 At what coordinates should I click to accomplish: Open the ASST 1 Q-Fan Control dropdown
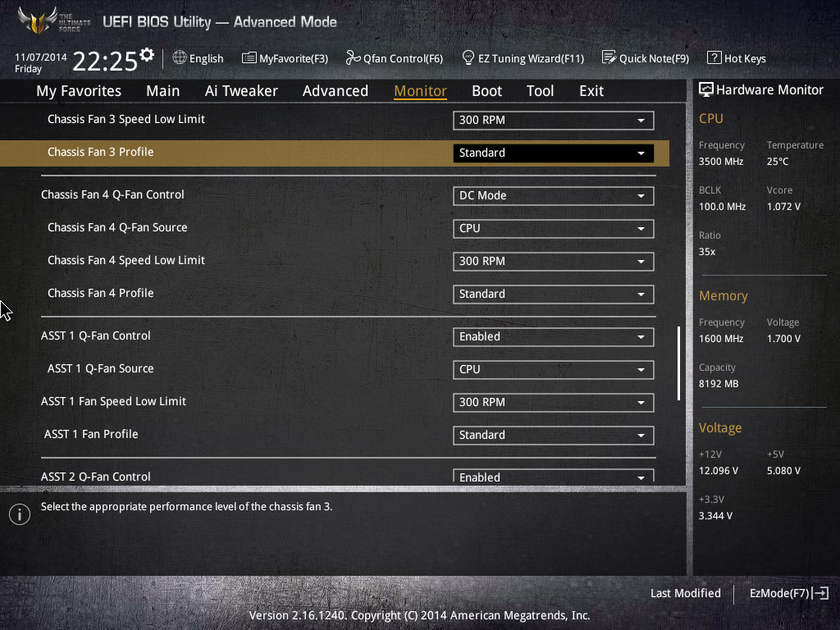(554, 337)
